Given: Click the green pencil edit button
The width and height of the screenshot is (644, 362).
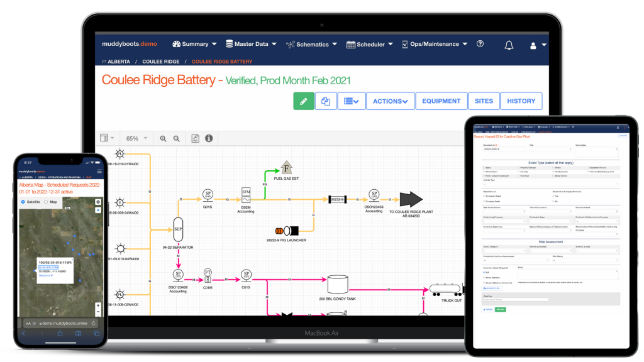Looking at the screenshot, I should (x=304, y=101).
